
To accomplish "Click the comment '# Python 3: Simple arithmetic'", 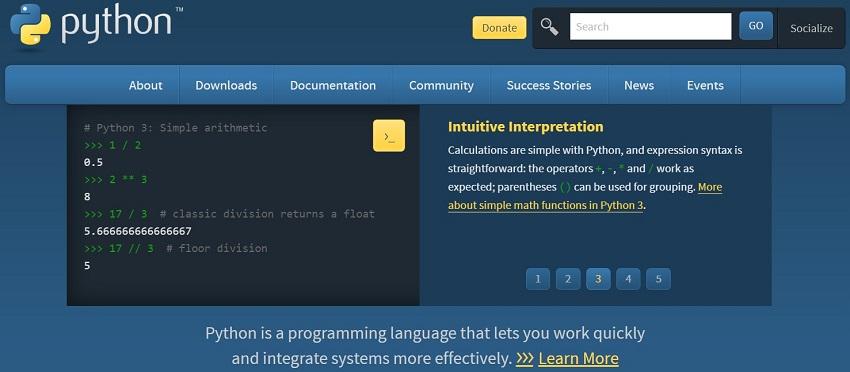I will (x=176, y=128).
